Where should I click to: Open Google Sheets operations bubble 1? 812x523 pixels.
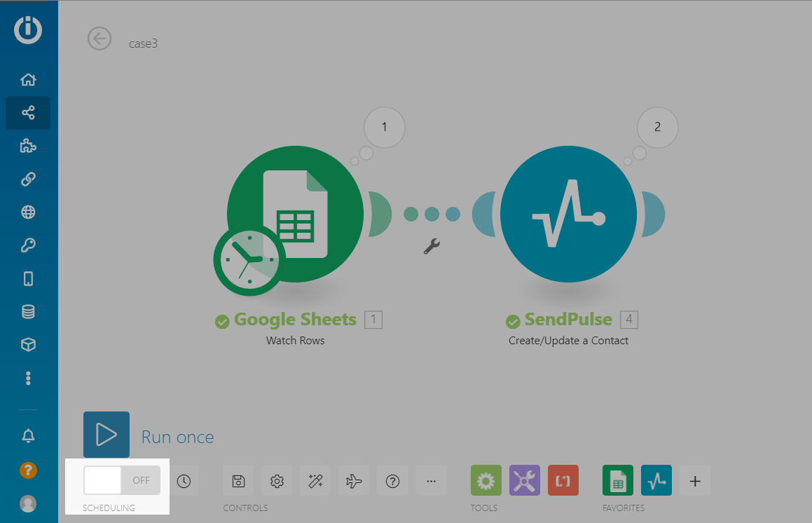(x=384, y=128)
